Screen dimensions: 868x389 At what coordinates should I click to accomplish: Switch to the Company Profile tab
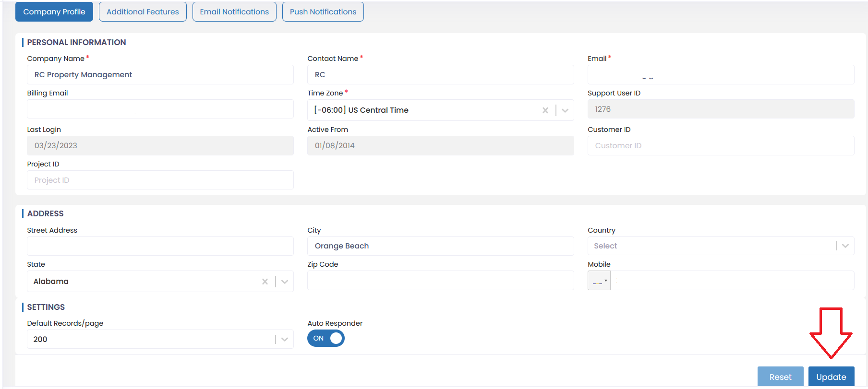point(54,12)
